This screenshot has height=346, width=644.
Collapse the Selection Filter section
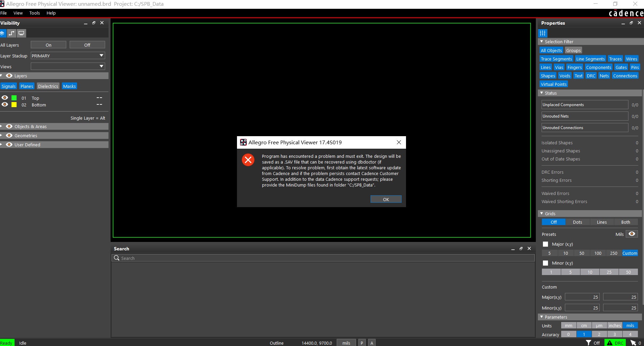coord(542,42)
